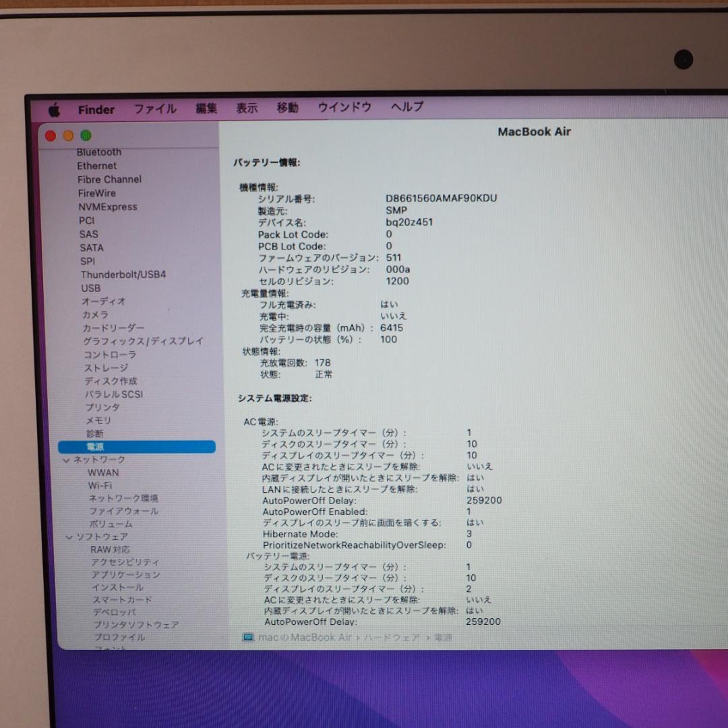Select Bluetooth in the hardware sidebar

coord(98,152)
